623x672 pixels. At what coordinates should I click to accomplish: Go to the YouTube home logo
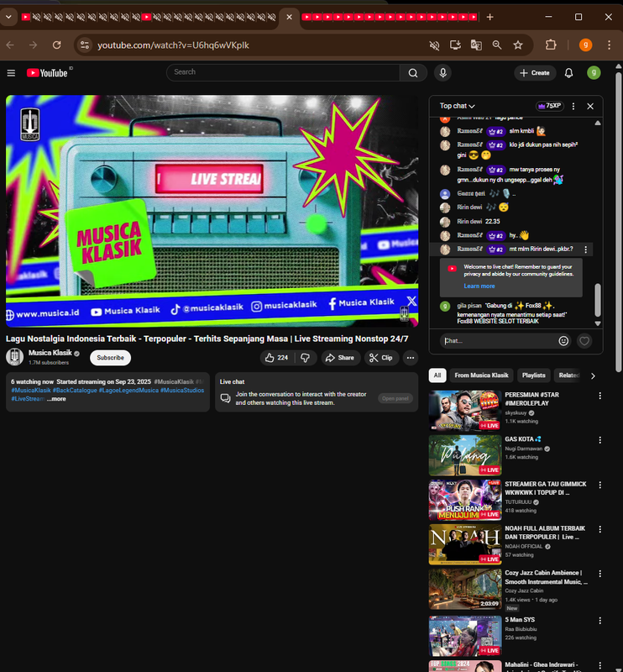pos(47,73)
